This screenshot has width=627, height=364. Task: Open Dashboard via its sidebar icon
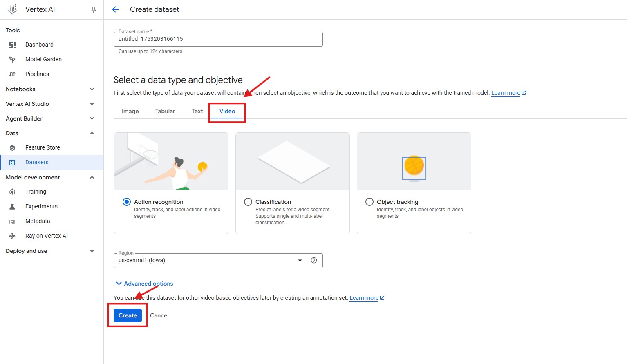(x=12, y=45)
